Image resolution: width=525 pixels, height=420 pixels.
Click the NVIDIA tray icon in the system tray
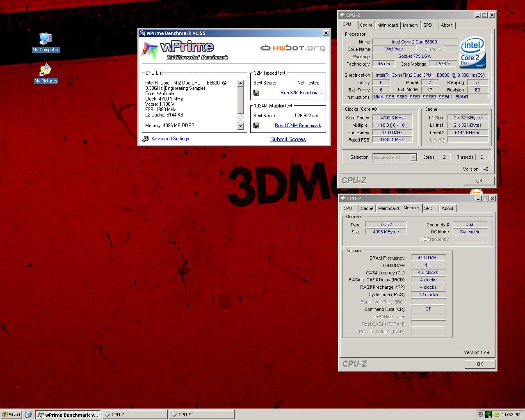[496, 415]
